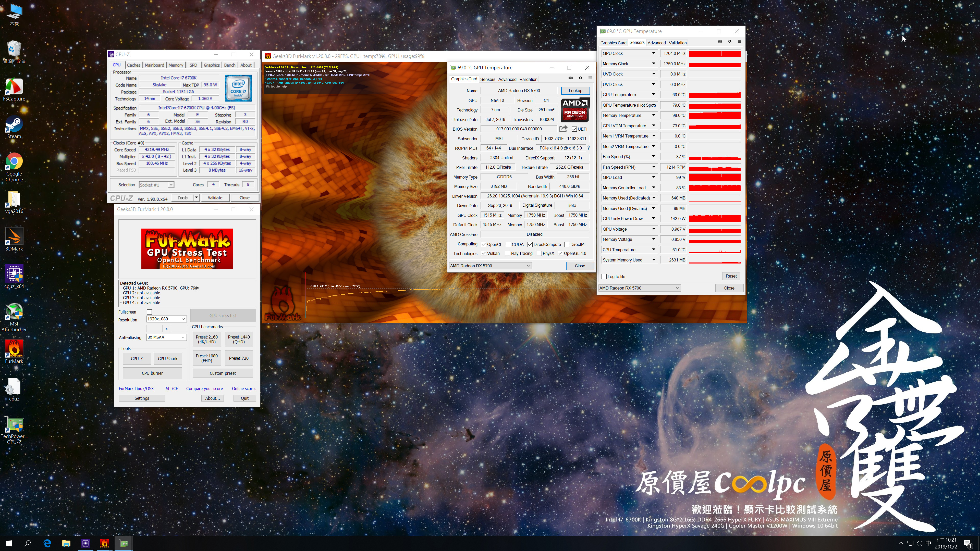Open the Google Chrome desktop shortcut
This screenshot has height=551, width=980.
click(14, 167)
